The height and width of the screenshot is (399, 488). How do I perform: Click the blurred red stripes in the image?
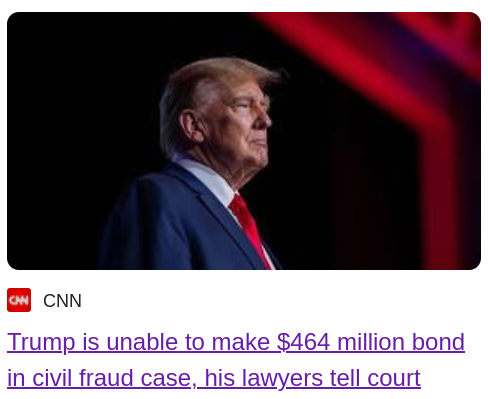[x=400, y=83]
